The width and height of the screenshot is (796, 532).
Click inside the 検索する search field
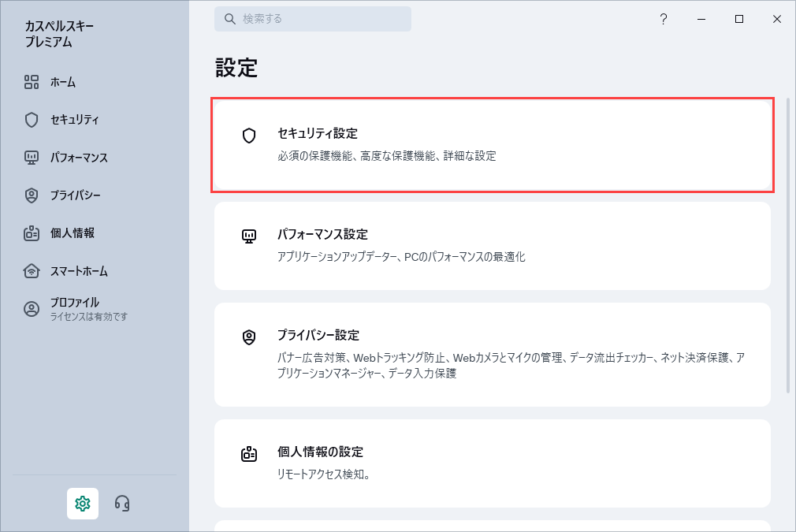click(312, 18)
